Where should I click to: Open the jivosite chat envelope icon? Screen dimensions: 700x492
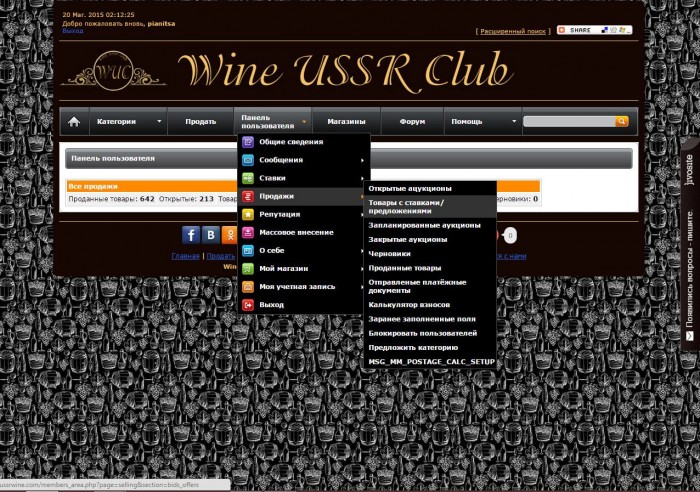pos(690,335)
